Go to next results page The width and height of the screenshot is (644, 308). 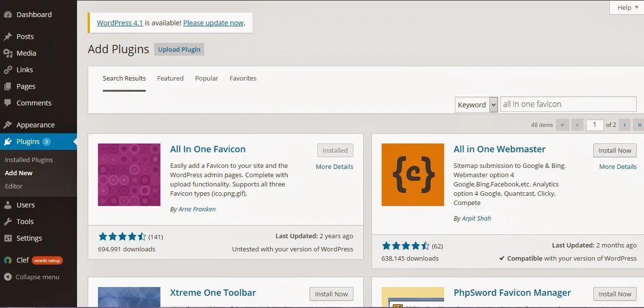pos(624,125)
